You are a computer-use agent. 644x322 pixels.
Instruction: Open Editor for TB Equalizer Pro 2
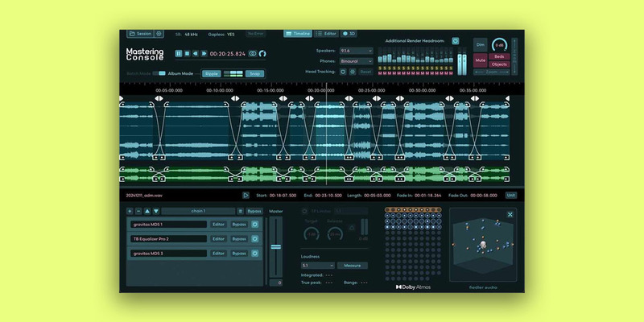[x=218, y=239]
